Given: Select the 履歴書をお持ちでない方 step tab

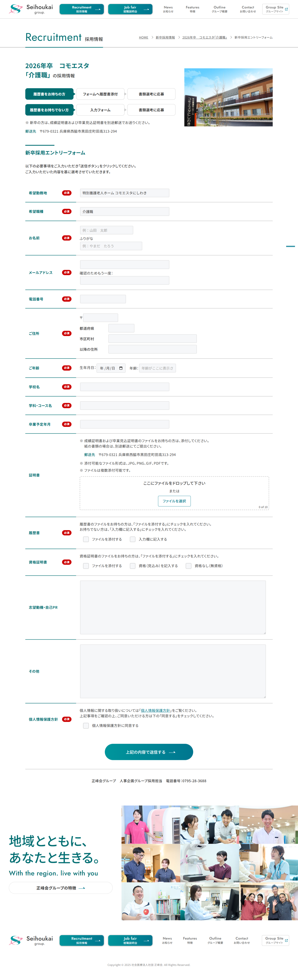Looking at the screenshot, I should 49,110.
